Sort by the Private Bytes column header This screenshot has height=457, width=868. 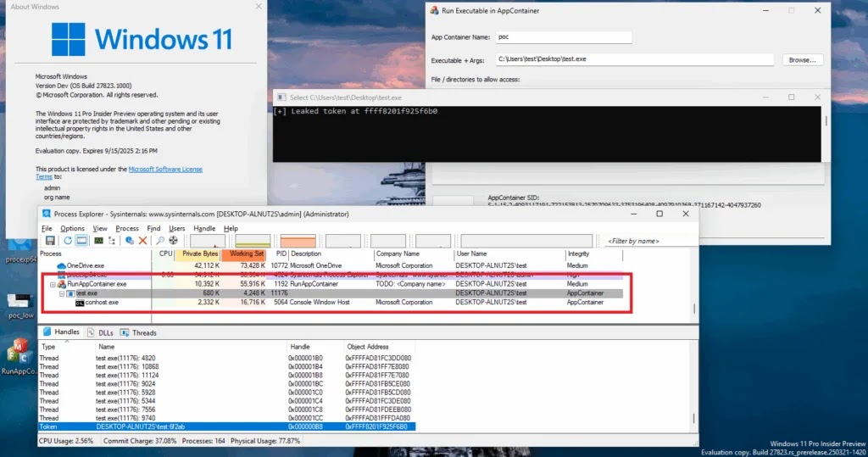tap(197, 254)
